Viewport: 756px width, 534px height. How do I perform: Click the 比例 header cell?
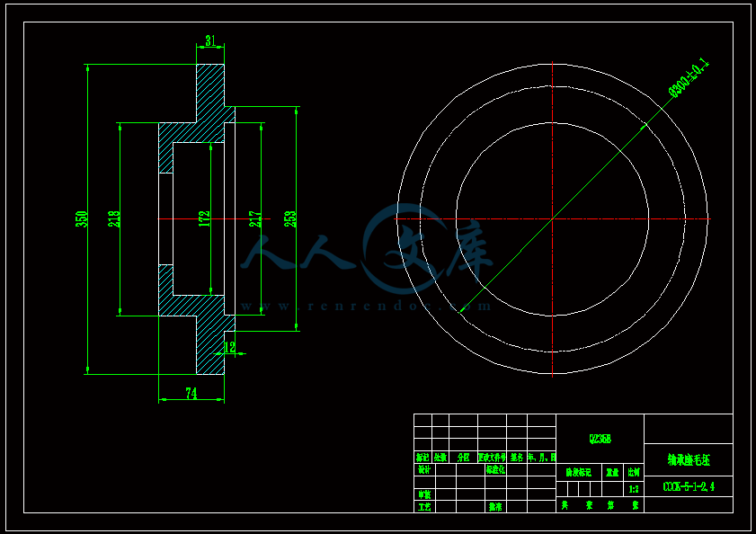click(634, 473)
